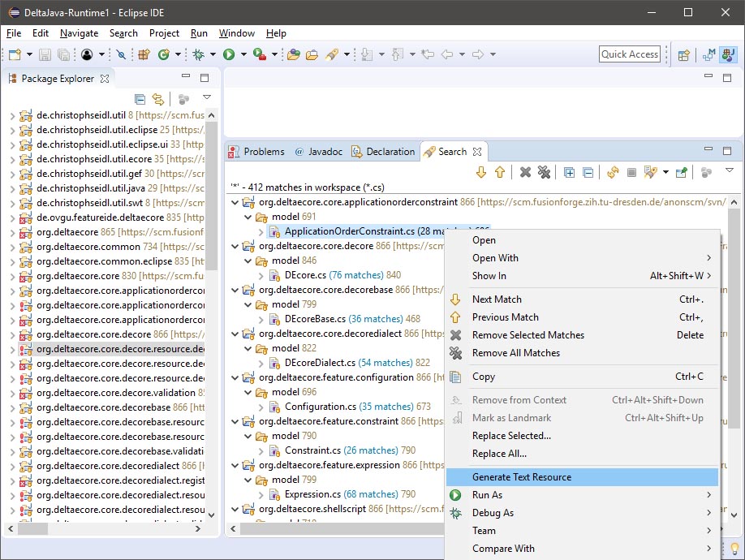This screenshot has height=560, width=745.
Task: Click Package Explorer vertical scrollbar
Action: click(212, 195)
